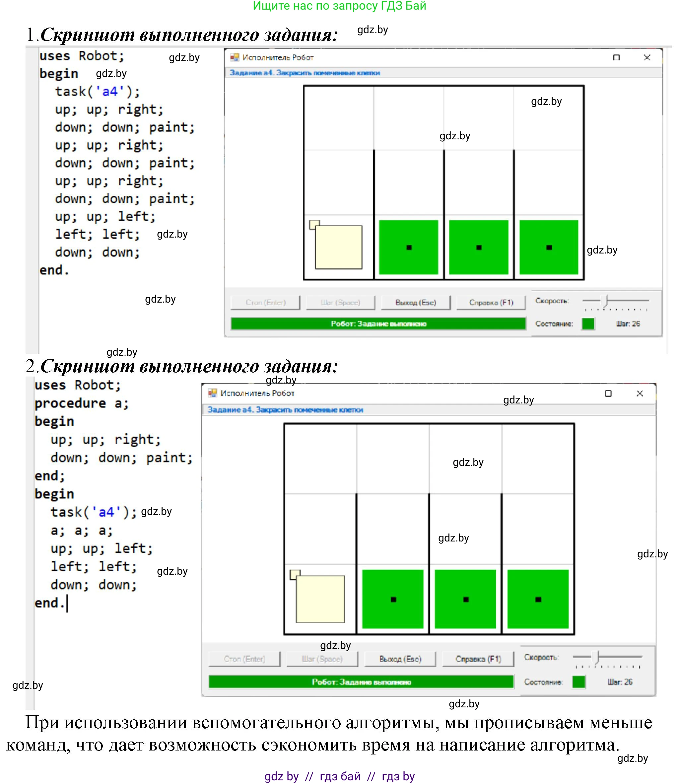Close the first Исполнитель Робот window
Viewport: 680px width, 784px height.
tap(647, 57)
